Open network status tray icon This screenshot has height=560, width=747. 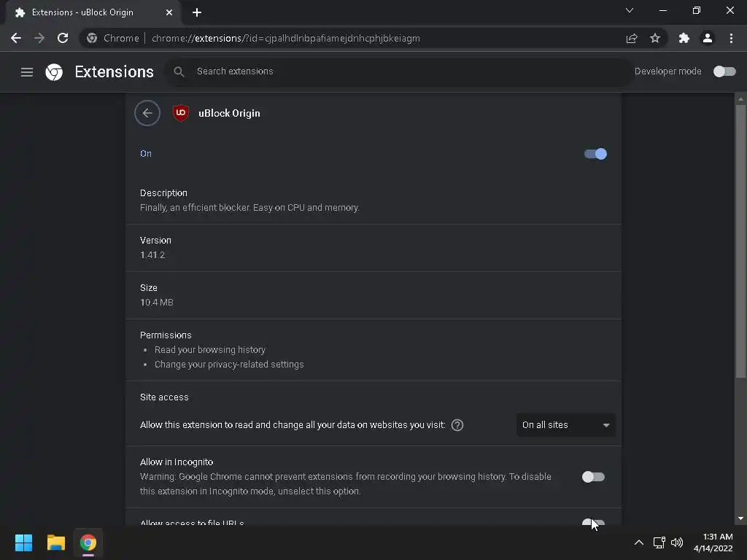(x=659, y=542)
